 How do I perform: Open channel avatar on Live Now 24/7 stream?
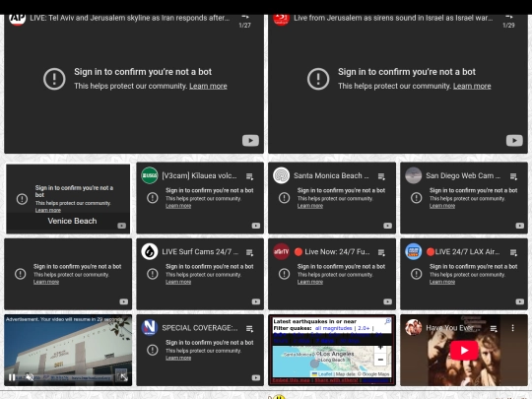click(281, 252)
